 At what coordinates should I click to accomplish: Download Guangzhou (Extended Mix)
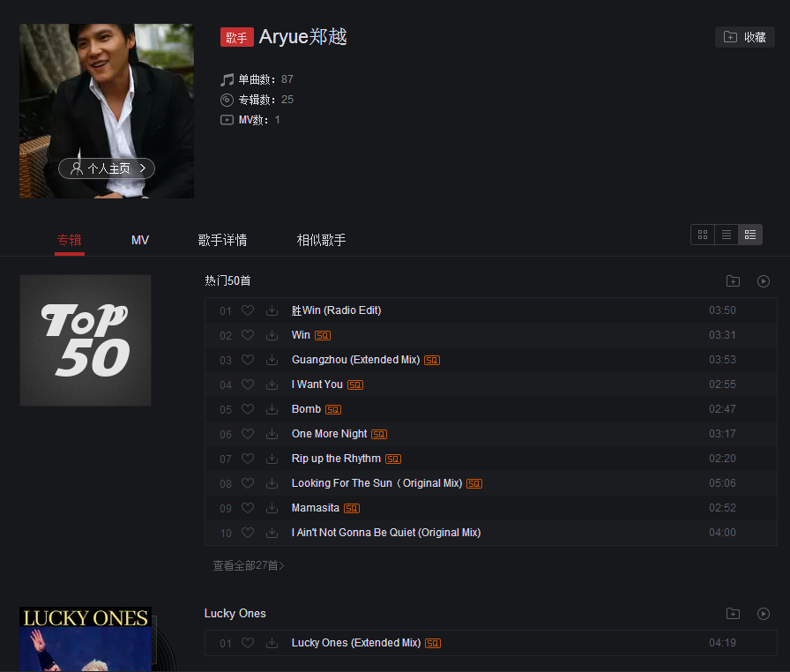[272, 360]
